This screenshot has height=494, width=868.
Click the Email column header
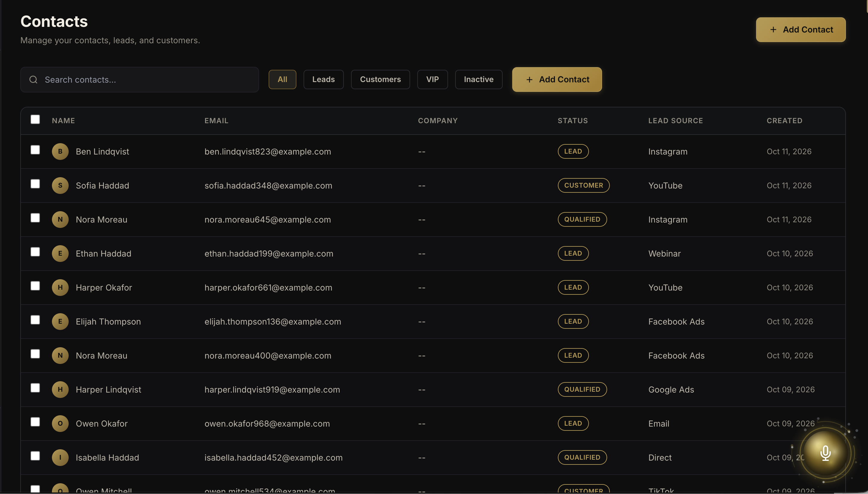tap(216, 121)
